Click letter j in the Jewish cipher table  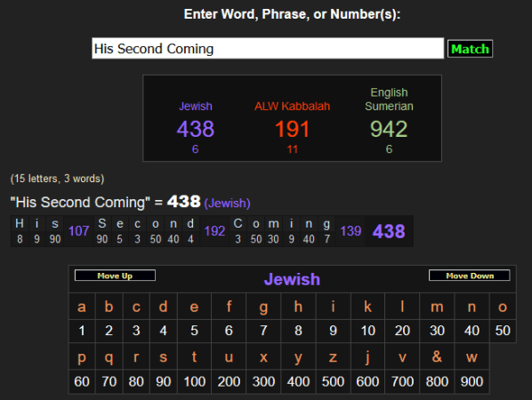[367, 357]
